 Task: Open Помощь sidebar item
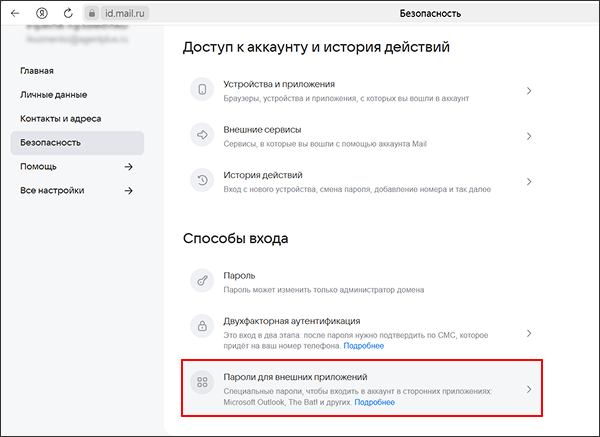point(38,166)
